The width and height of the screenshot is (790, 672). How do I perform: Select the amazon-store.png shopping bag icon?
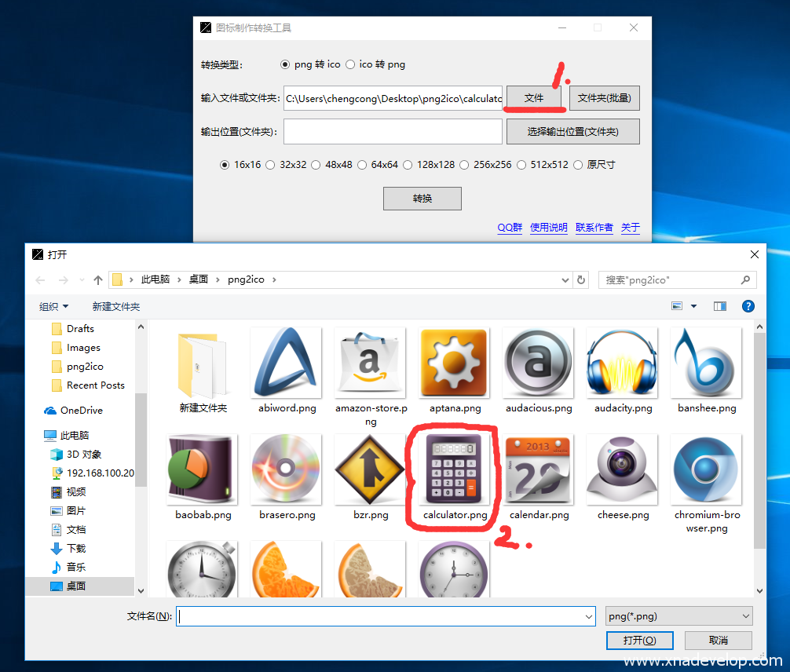pos(370,363)
